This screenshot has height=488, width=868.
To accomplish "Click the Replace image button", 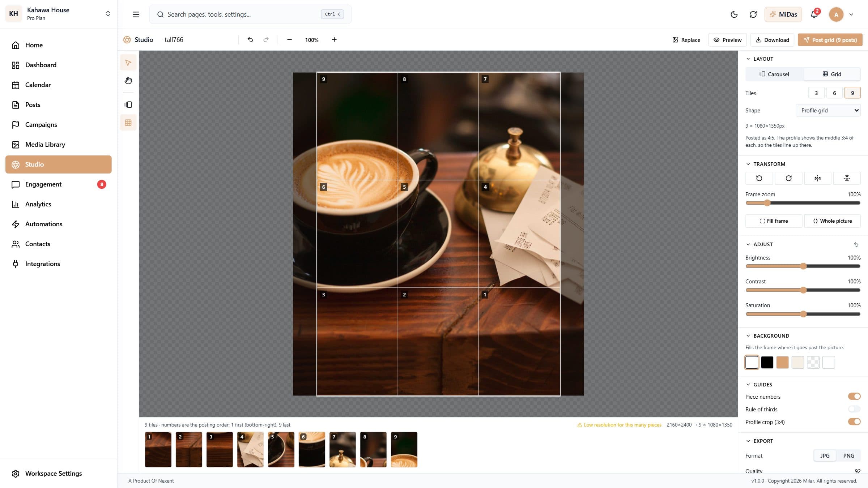I will point(686,40).
